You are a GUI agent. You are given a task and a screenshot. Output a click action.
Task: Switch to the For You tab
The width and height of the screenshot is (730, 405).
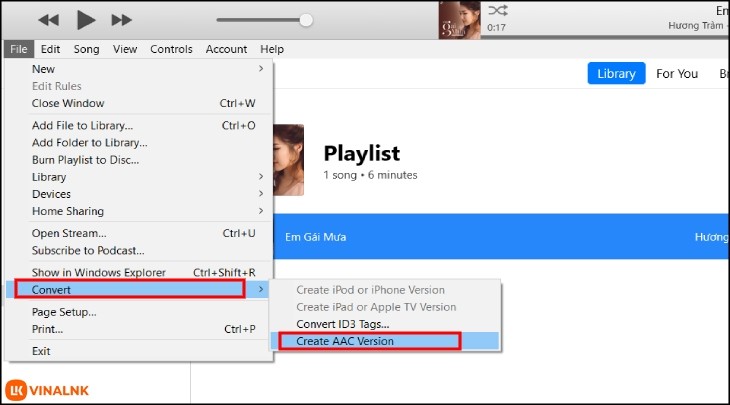(x=677, y=74)
